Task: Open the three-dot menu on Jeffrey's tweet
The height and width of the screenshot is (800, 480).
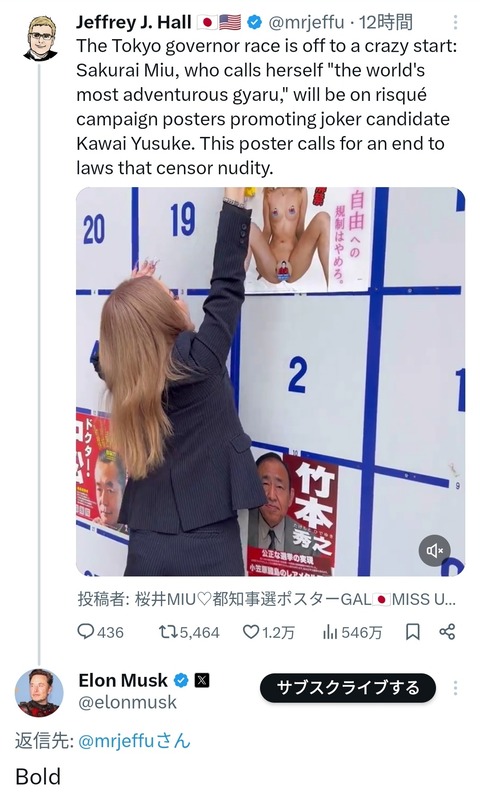Action: tap(455, 22)
